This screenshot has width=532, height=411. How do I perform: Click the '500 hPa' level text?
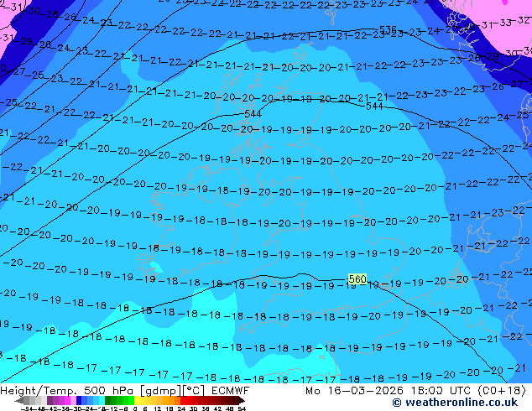click(108, 391)
